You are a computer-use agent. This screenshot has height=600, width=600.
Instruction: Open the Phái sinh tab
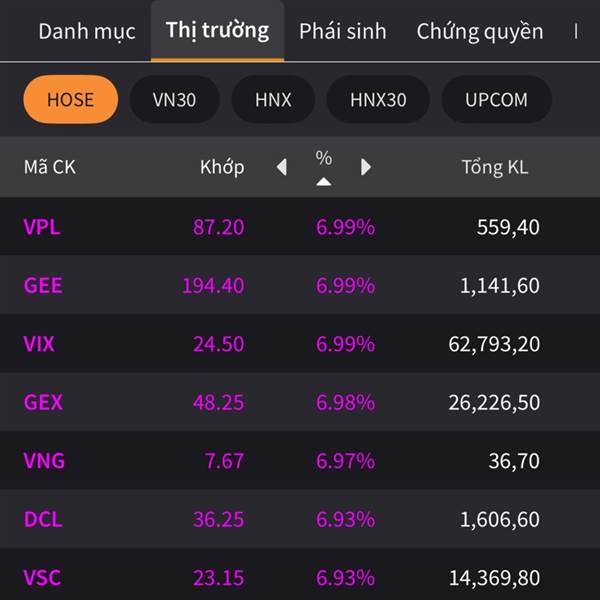[x=342, y=31]
